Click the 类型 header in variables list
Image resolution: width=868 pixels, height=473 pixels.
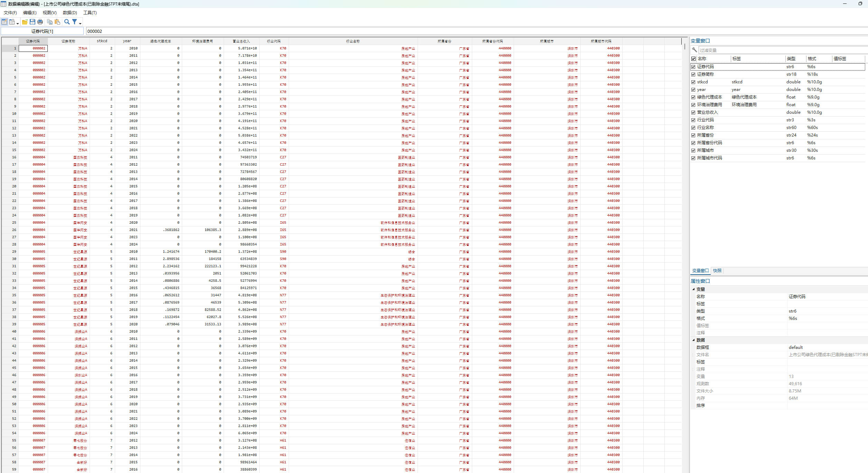click(x=791, y=59)
